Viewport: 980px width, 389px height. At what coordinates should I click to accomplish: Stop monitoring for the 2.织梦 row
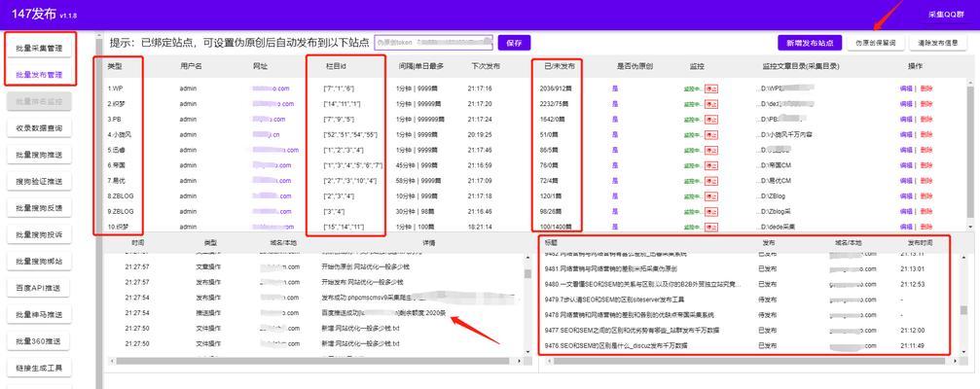pos(711,104)
